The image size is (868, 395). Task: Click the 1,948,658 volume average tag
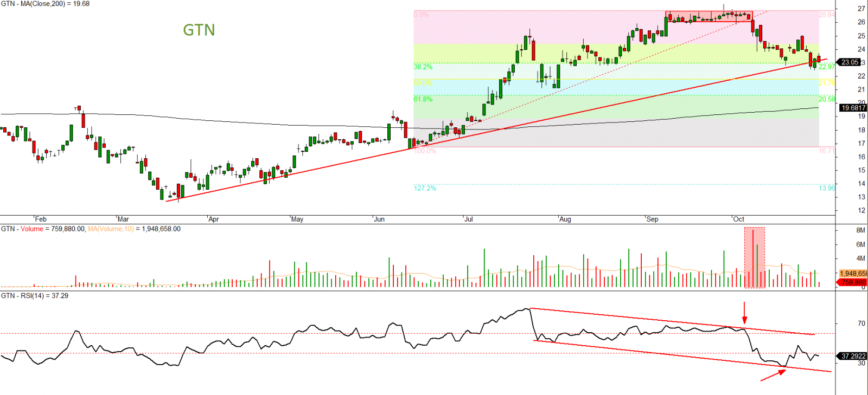pos(853,274)
